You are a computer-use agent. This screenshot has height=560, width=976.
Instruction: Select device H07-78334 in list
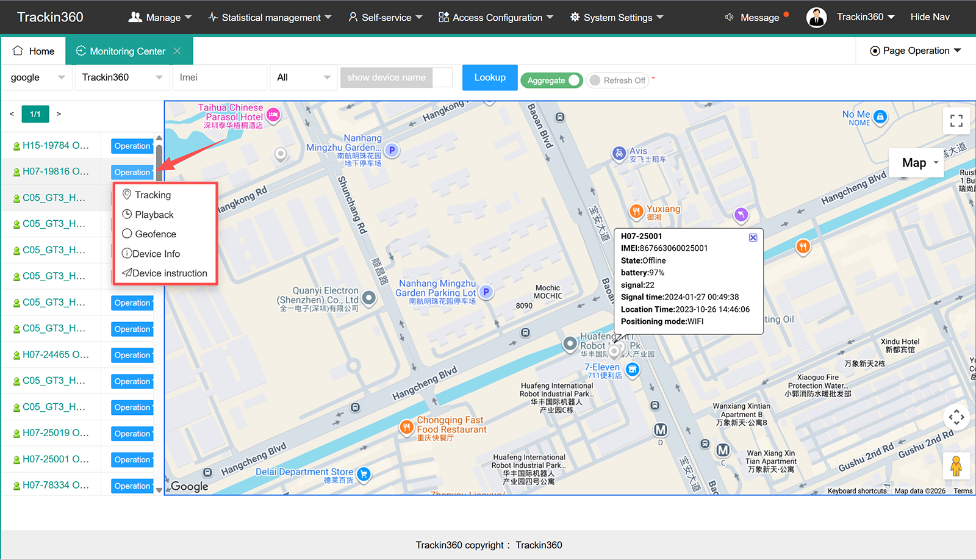point(56,486)
